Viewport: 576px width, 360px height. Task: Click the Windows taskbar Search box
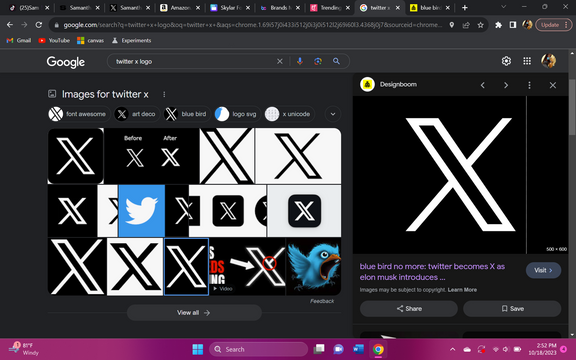coord(258,349)
